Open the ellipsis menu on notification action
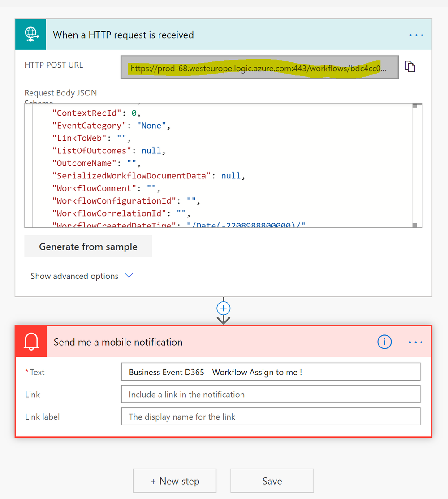448x499 pixels. (x=415, y=342)
